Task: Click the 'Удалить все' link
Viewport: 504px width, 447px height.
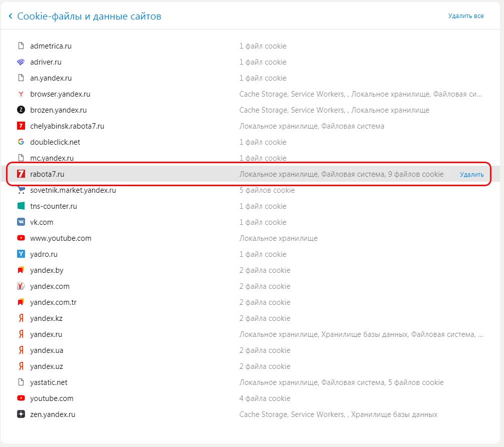Action: [x=465, y=16]
